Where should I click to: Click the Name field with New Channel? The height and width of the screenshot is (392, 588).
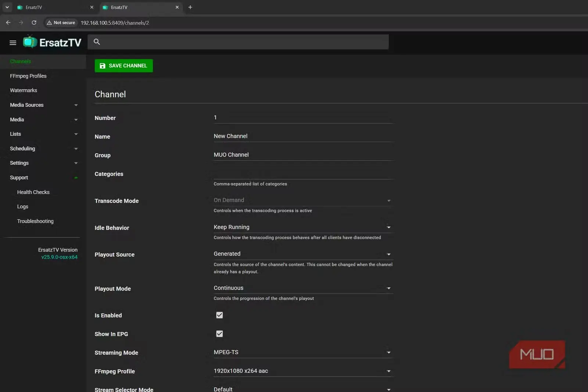(x=303, y=136)
